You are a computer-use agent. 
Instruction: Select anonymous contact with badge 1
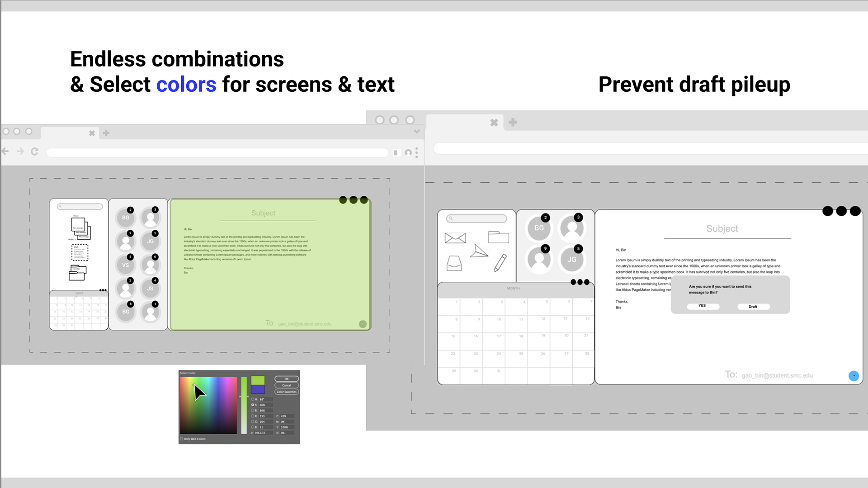coord(150,312)
